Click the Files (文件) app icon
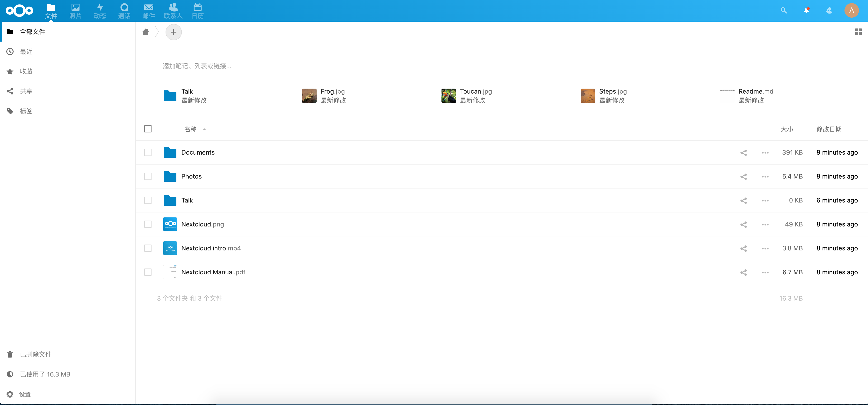 point(51,11)
